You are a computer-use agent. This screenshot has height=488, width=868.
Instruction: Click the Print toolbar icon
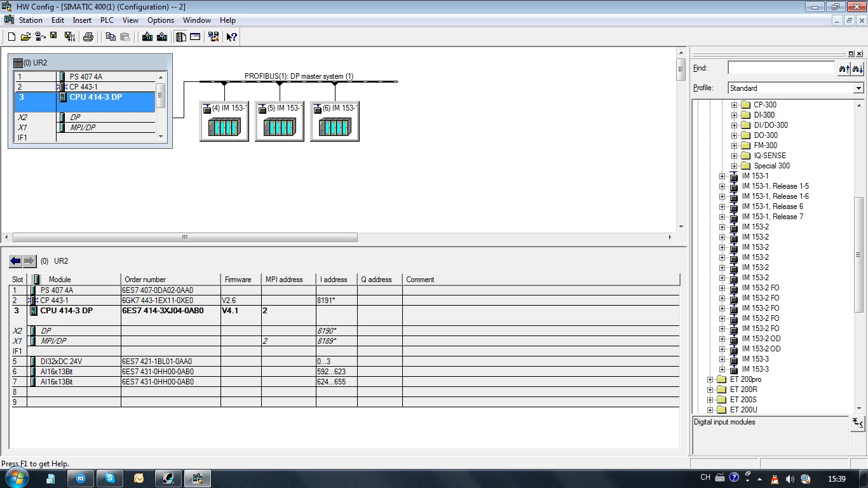(x=88, y=37)
